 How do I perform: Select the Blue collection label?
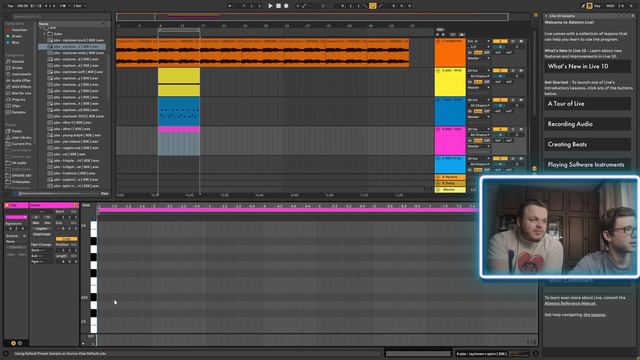pyautogui.click(x=16, y=42)
